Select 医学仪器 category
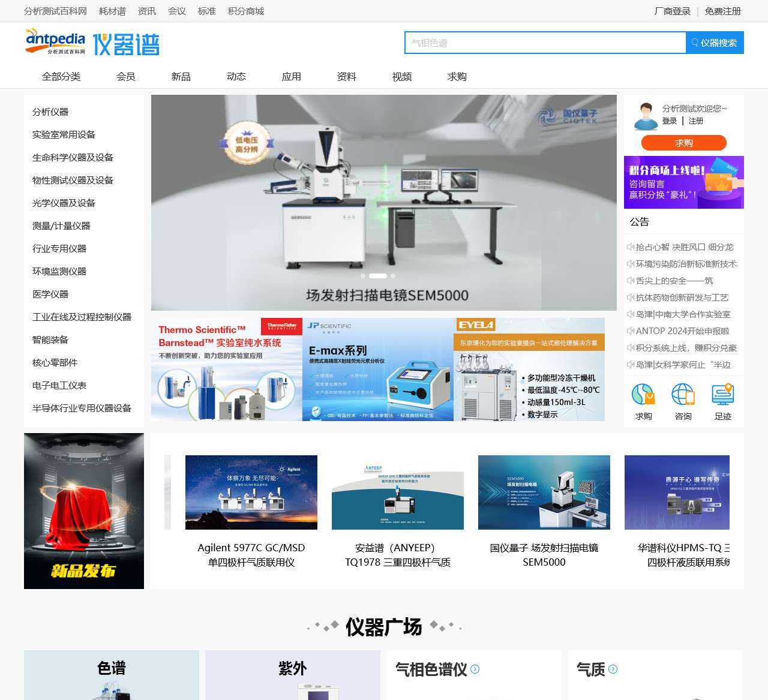 (x=50, y=295)
